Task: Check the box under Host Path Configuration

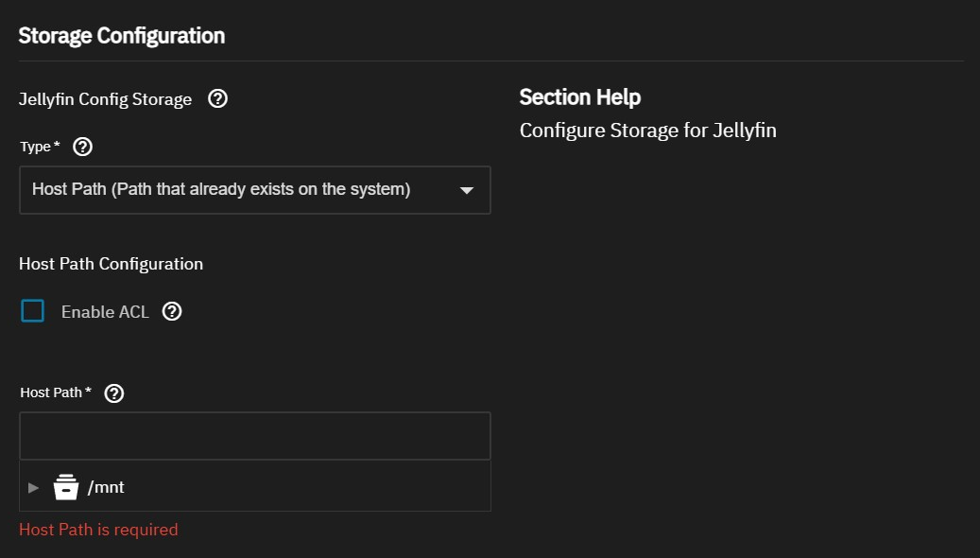Action: (x=32, y=310)
